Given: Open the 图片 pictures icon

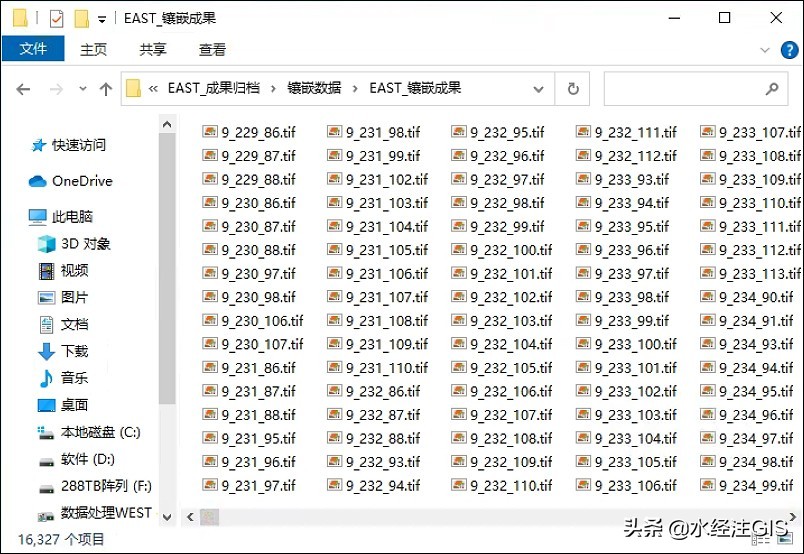Looking at the screenshot, I should coord(47,298).
